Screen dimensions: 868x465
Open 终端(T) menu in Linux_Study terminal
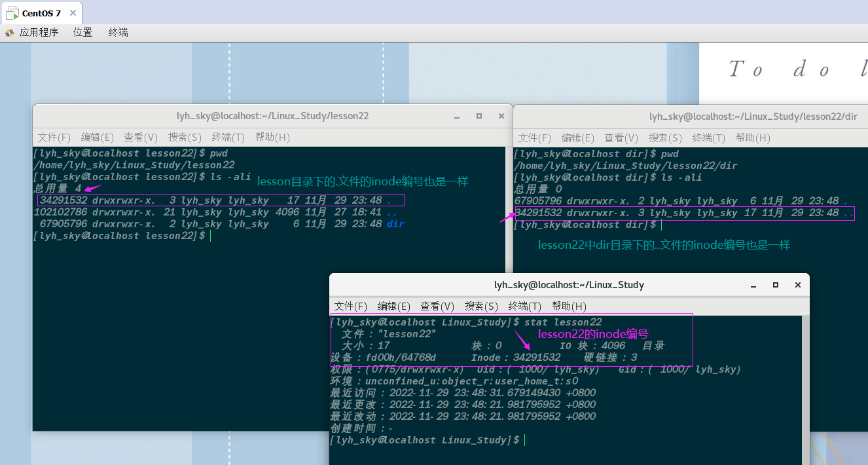525,307
